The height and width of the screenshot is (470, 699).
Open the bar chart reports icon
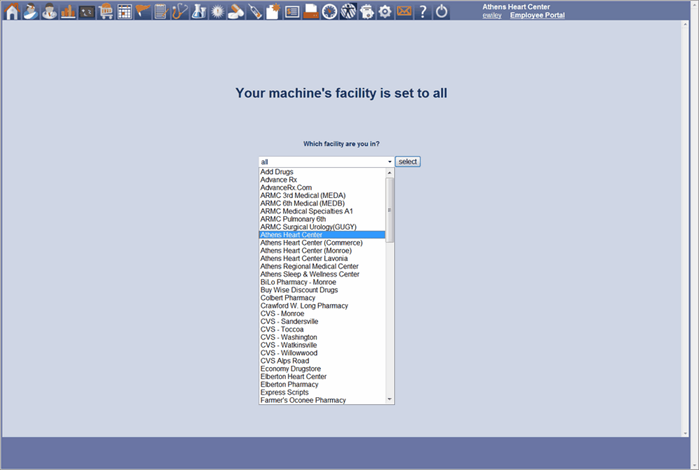68,11
